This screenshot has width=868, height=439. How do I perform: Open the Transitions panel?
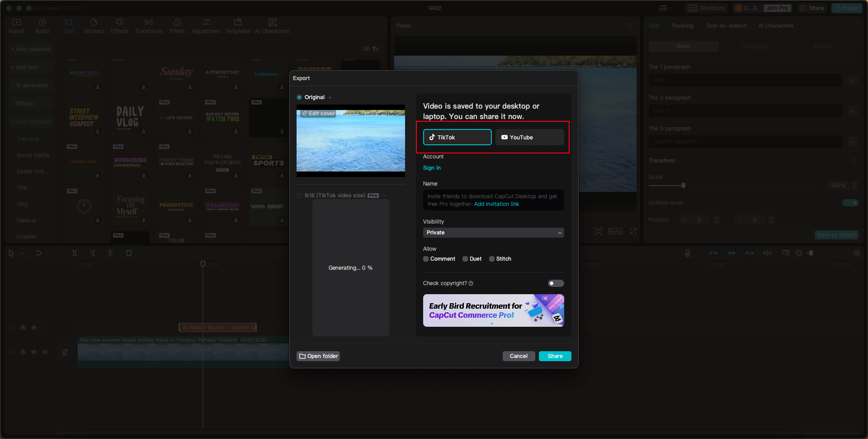coord(148,26)
